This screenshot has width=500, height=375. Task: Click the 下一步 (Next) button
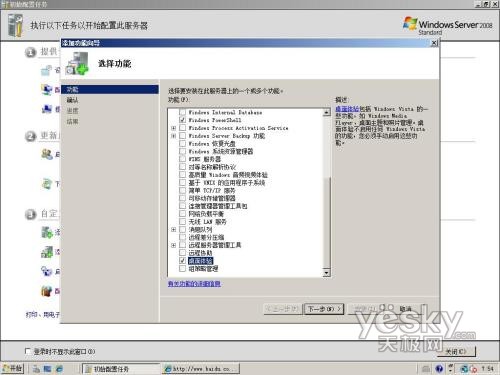click(x=324, y=309)
